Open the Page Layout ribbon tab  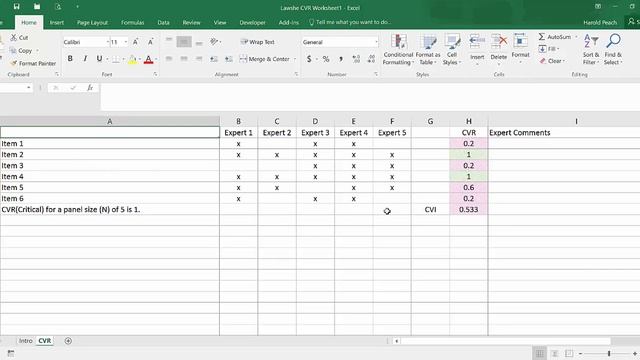click(92, 22)
